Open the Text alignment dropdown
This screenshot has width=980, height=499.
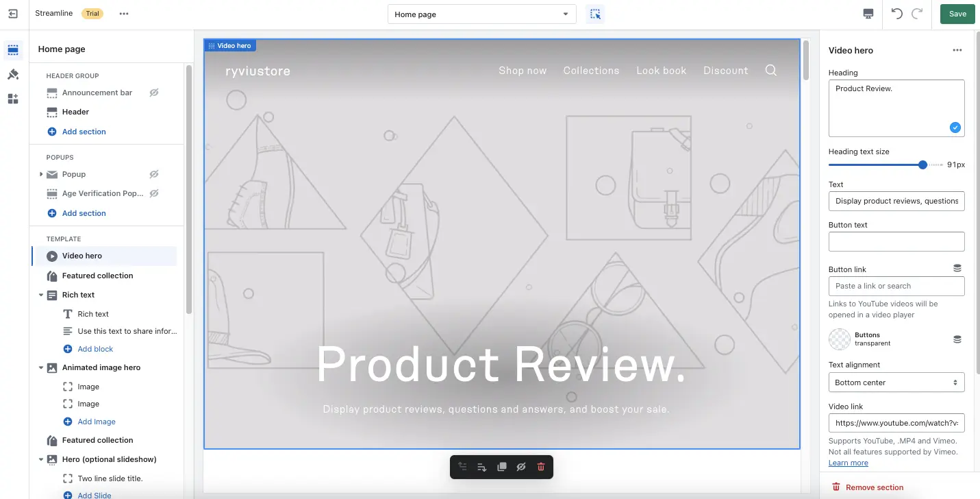[x=896, y=382]
